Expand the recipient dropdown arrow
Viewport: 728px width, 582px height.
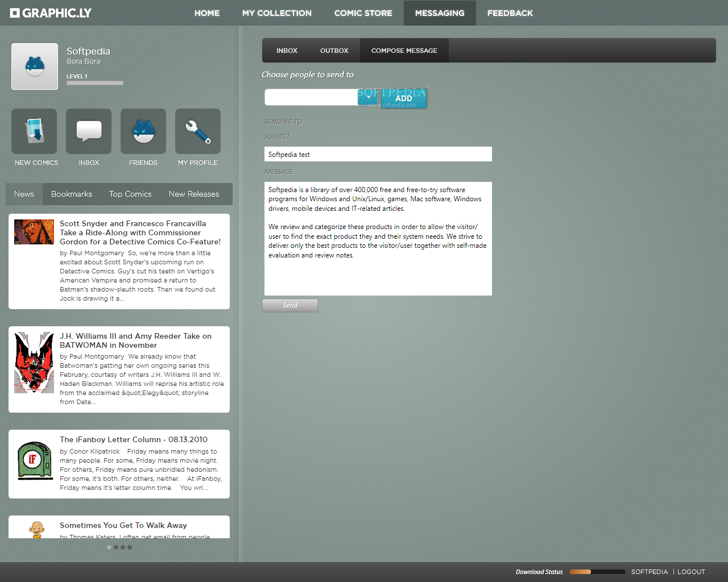tap(368, 97)
